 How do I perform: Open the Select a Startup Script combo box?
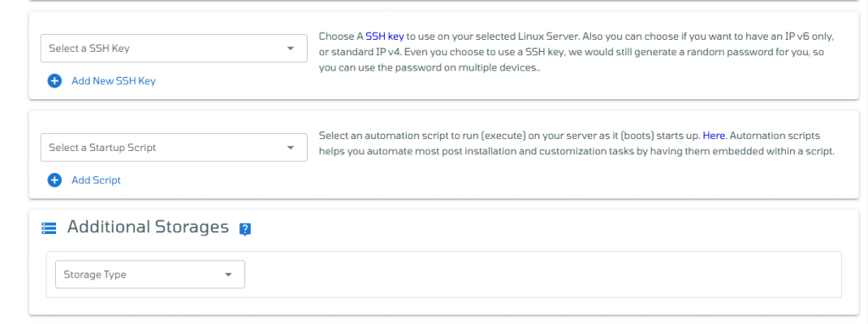coord(174,148)
